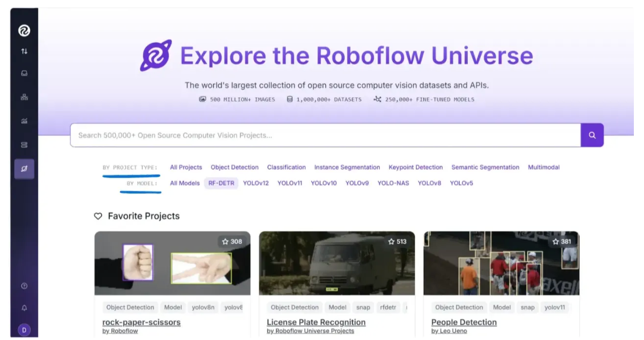Open the server deployments sidebar icon
Viewport: 644px width, 340px height.
point(24,144)
